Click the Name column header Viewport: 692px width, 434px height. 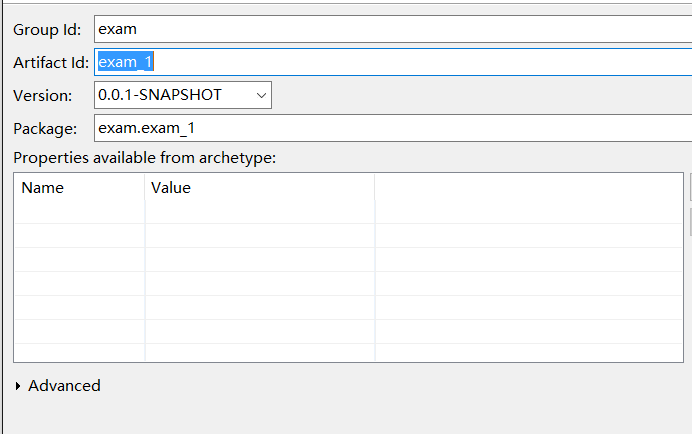(42, 187)
